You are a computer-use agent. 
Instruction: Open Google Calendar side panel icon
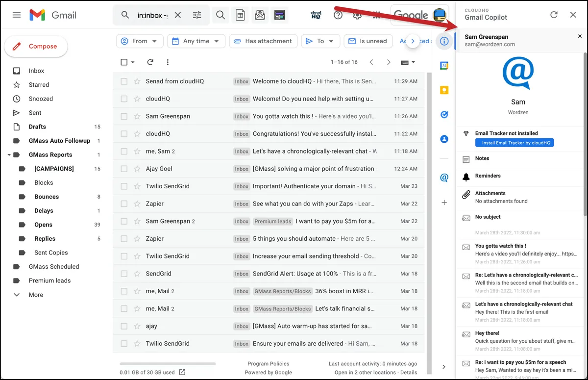444,66
